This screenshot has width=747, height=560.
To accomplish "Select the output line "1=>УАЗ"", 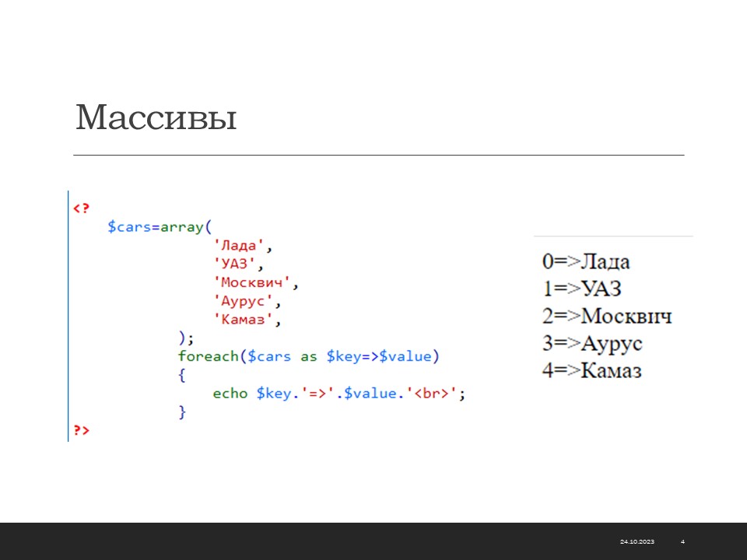I will [x=582, y=289].
